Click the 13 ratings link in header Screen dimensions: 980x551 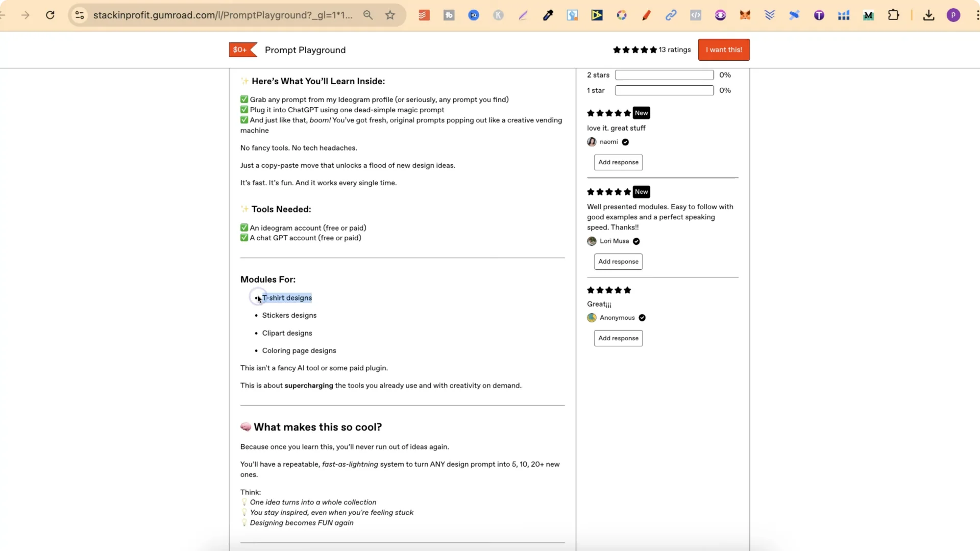[674, 49]
